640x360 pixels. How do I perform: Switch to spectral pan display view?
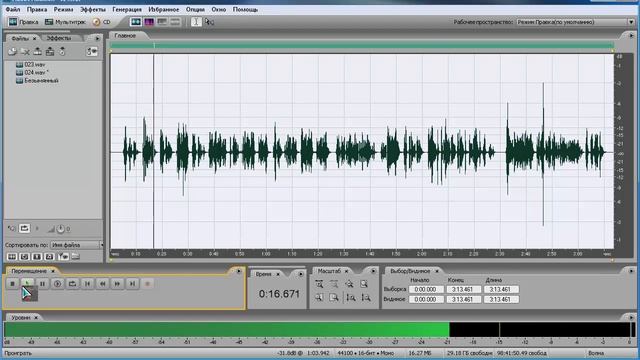[x=162, y=22]
